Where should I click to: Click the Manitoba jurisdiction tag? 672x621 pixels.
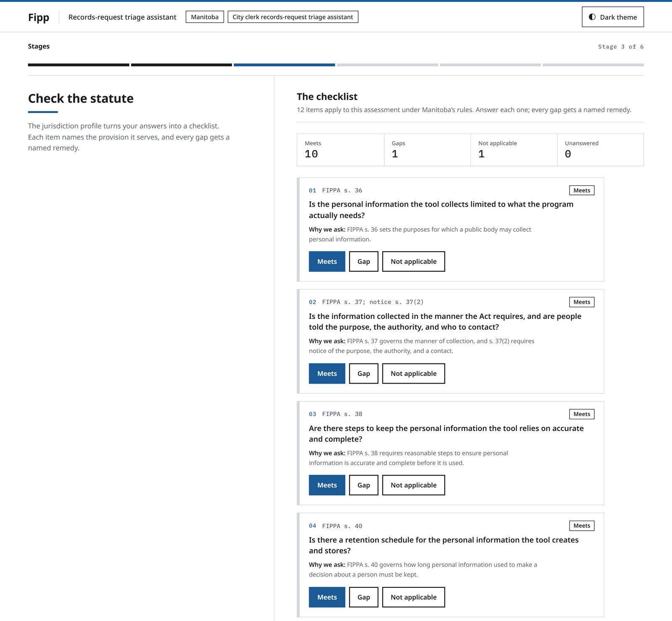[x=205, y=17]
